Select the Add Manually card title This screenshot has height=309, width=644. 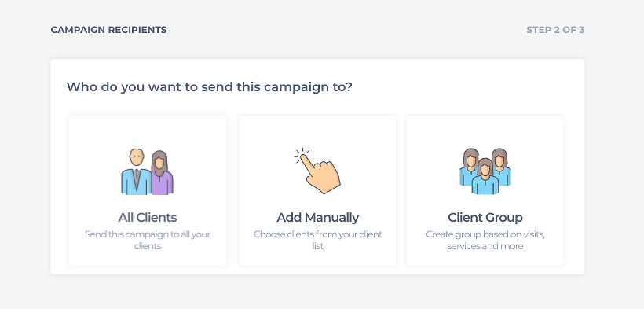pos(317,217)
